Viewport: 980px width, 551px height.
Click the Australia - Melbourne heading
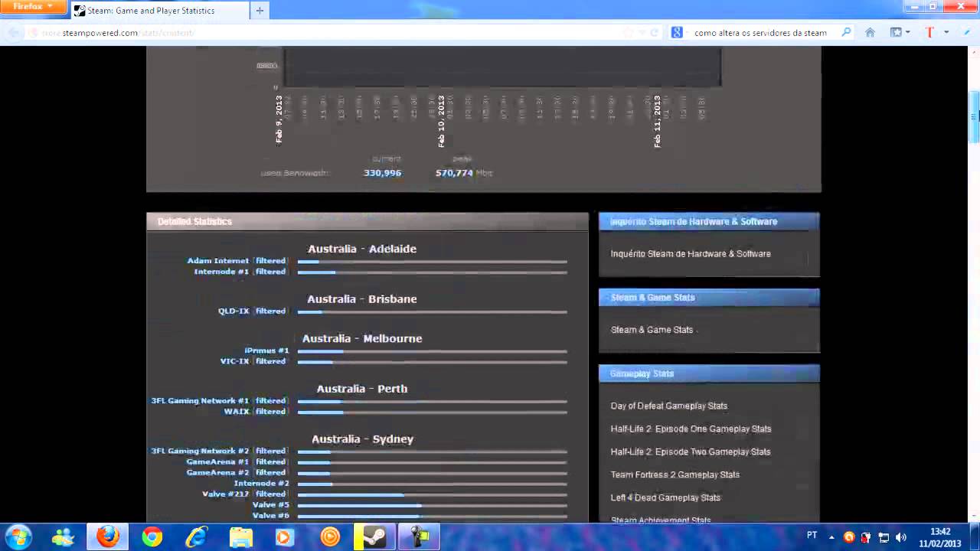point(362,338)
